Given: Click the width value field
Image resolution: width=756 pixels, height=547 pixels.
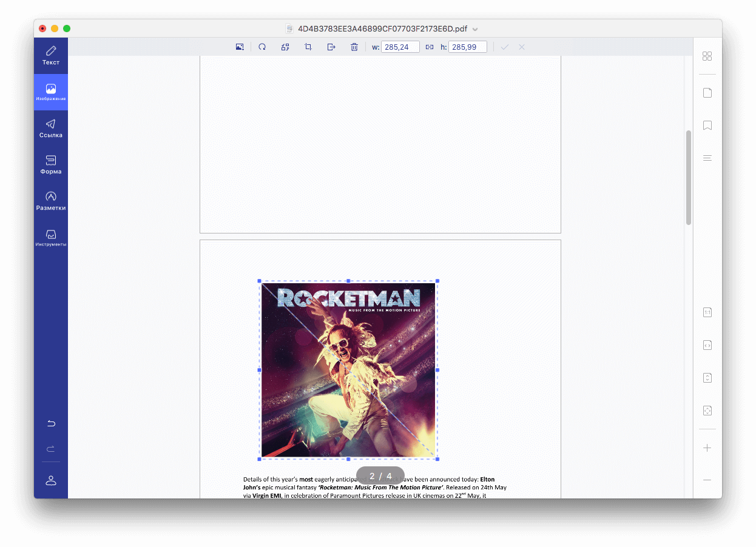Looking at the screenshot, I should pos(400,47).
